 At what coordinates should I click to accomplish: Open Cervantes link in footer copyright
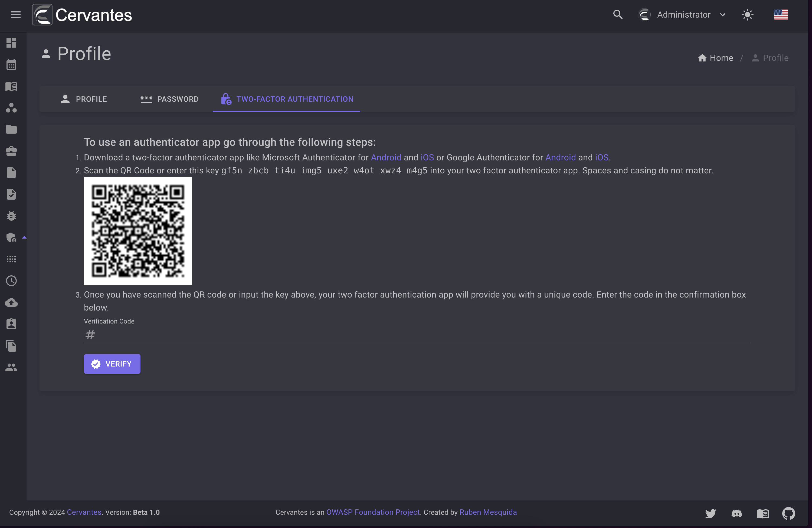click(x=84, y=512)
